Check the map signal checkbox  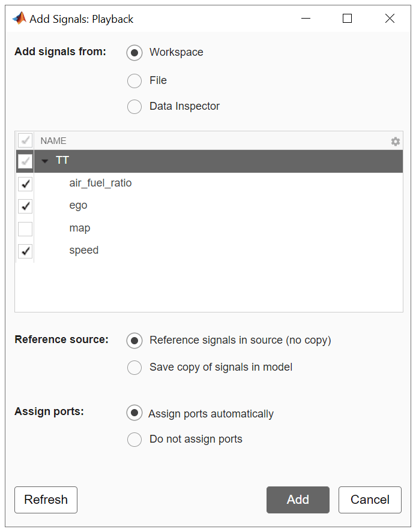pyautogui.click(x=25, y=229)
